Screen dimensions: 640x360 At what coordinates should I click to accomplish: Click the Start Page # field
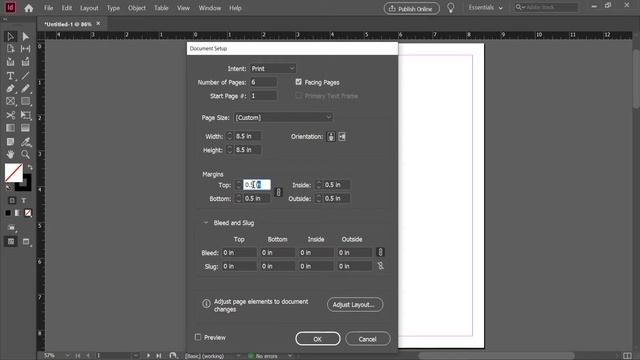click(x=264, y=96)
